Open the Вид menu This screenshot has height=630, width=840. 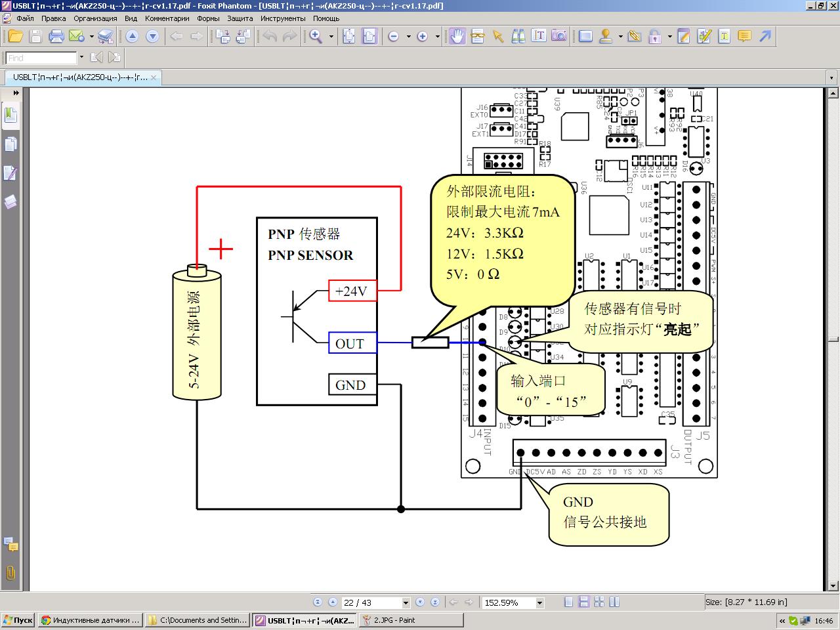131,18
